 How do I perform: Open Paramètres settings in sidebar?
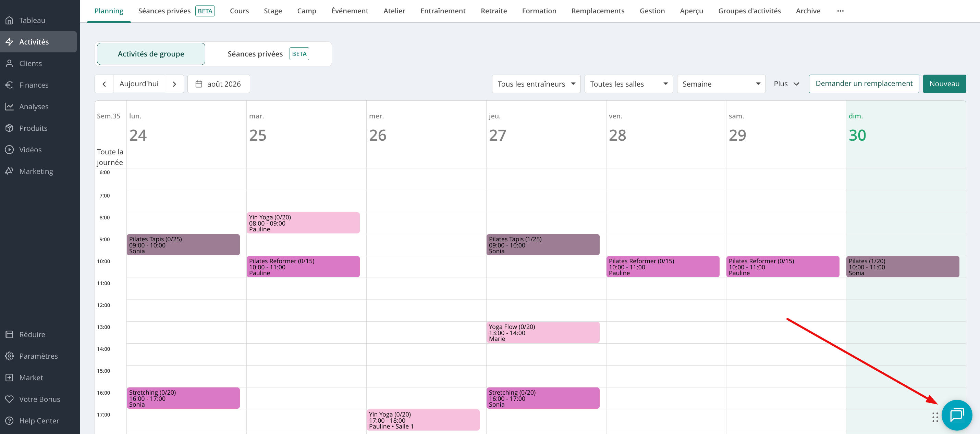coord(38,356)
